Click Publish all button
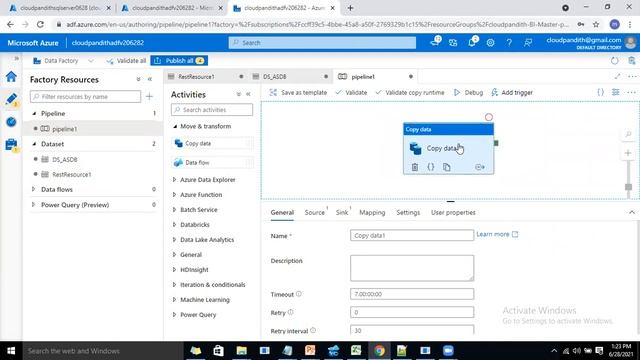The width and height of the screenshot is (640, 360). 179,61
